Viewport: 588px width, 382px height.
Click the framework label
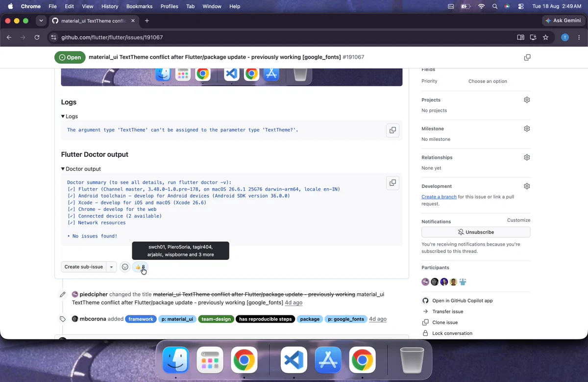coord(141,319)
